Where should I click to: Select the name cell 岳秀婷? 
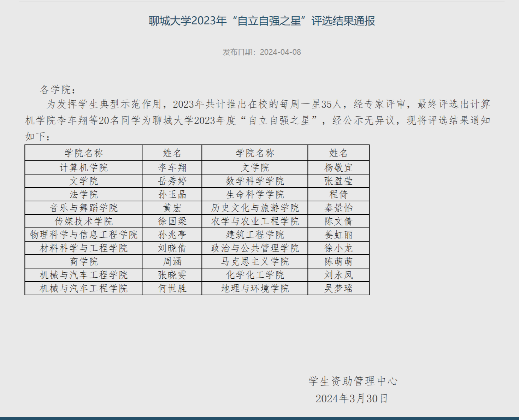tap(172, 181)
